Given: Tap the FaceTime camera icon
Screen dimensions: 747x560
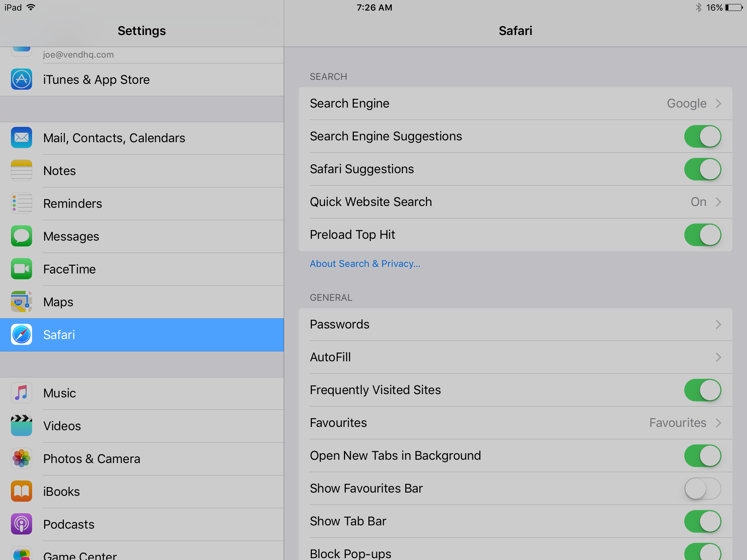Looking at the screenshot, I should click(x=22, y=269).
